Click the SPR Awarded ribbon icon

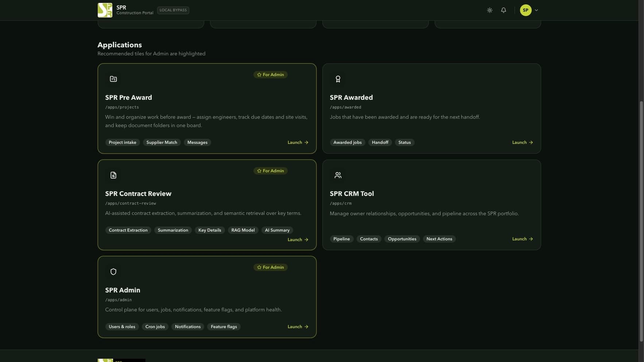338,79
